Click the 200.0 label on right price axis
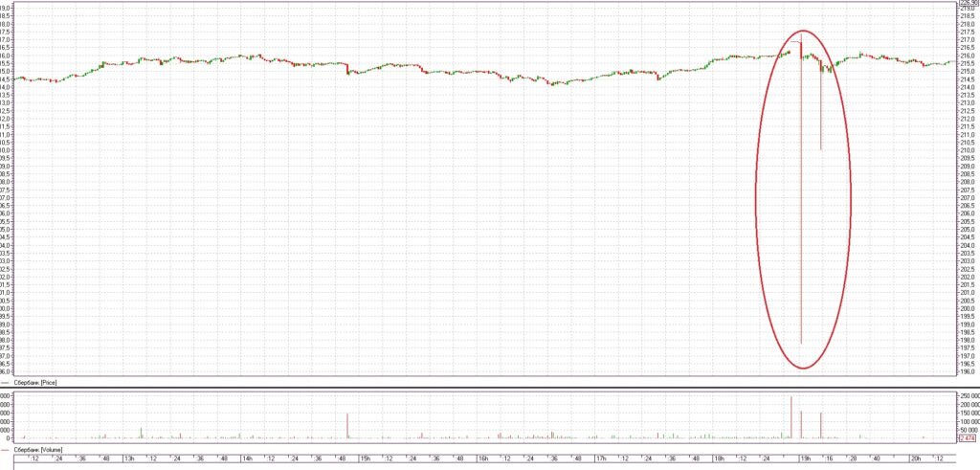The image size is (980, 470). pos(969,308)
